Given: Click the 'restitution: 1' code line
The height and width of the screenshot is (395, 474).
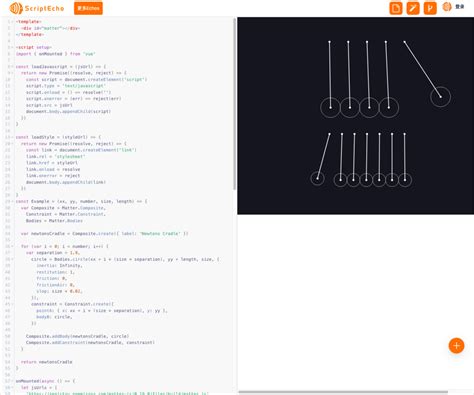Looking at the screenshot, I should (x=55, y=272).
